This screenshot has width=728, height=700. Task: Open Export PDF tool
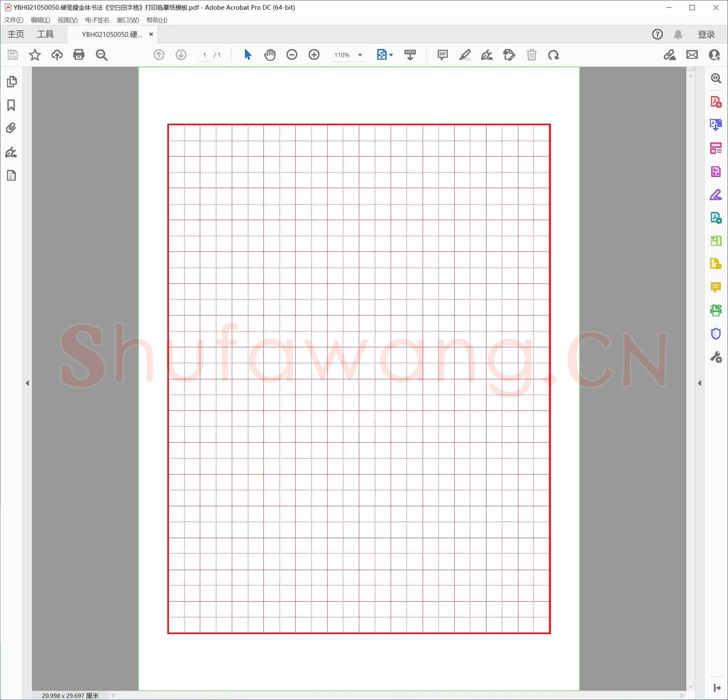(716, 125)
